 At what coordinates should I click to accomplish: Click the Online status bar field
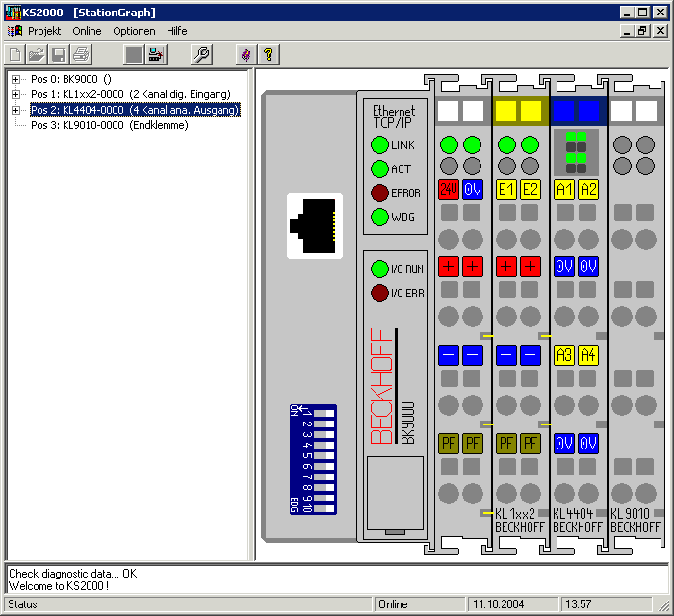(419, 604)
